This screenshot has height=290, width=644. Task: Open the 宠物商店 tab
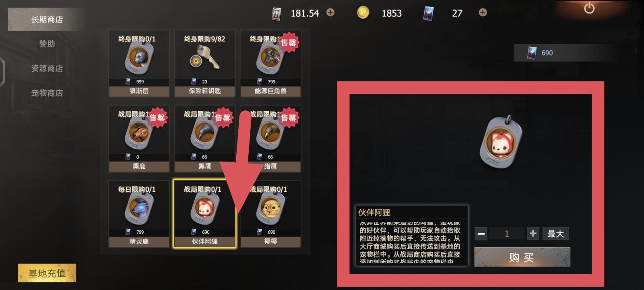pos(47,93)
